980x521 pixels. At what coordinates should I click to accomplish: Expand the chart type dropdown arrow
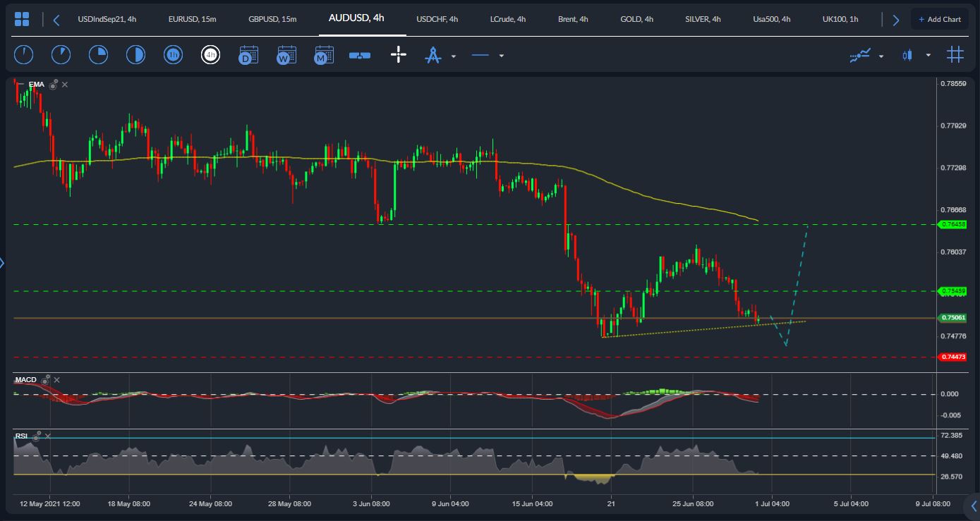coord(928,56)
